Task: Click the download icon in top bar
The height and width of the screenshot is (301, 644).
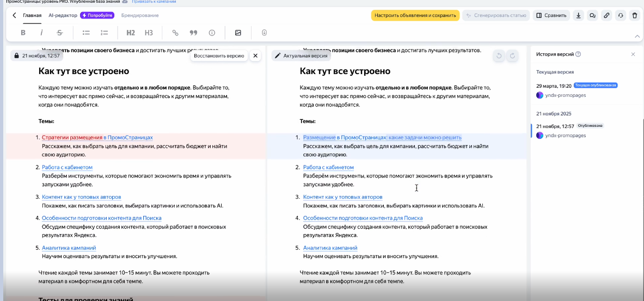Action: pyautogui.click(x=578, y=15)
